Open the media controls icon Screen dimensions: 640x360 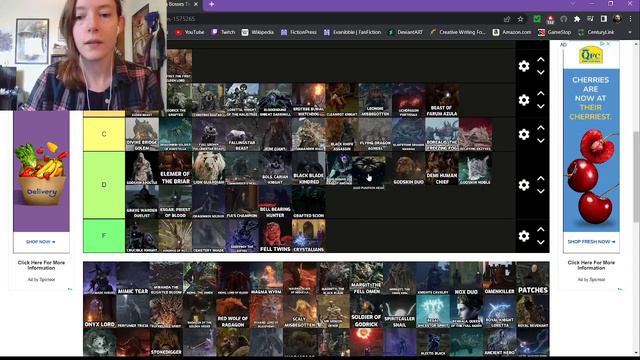click(590, 19)
